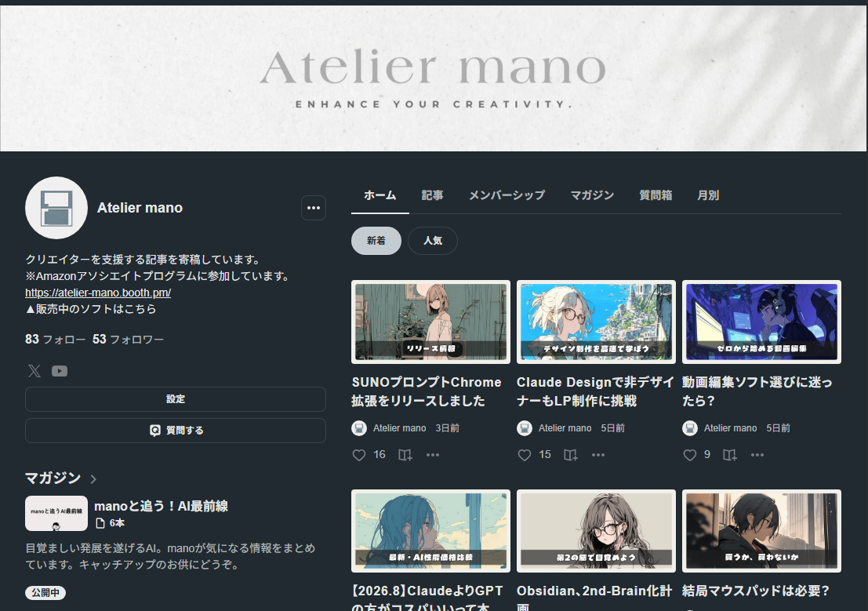This screenshot has width=868, height=611.
Task: Click author name under the SUNO article
Action: [x=400, y=428]
